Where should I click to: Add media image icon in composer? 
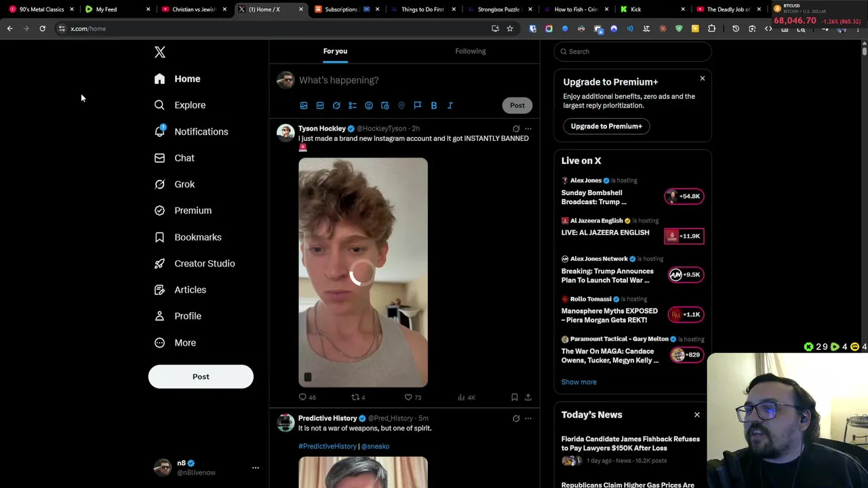[304, 105]
